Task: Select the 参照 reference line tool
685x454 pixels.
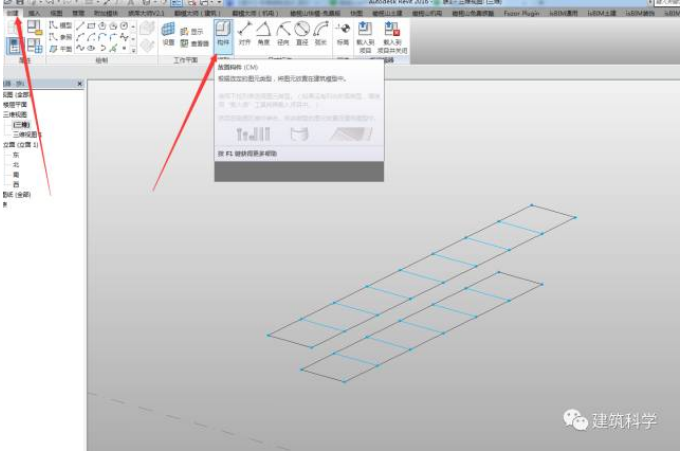Action: [61, 37]
